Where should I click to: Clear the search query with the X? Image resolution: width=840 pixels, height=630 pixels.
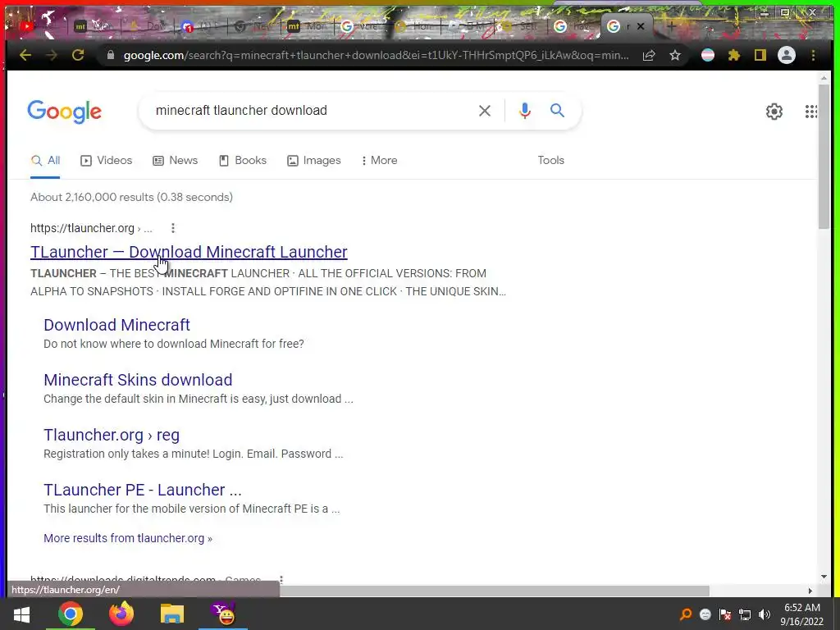point(484,111)
